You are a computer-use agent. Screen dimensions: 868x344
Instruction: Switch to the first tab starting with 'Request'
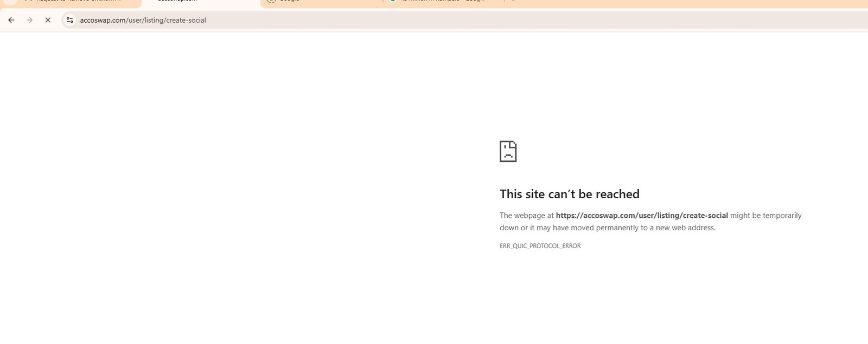(79, 2)
